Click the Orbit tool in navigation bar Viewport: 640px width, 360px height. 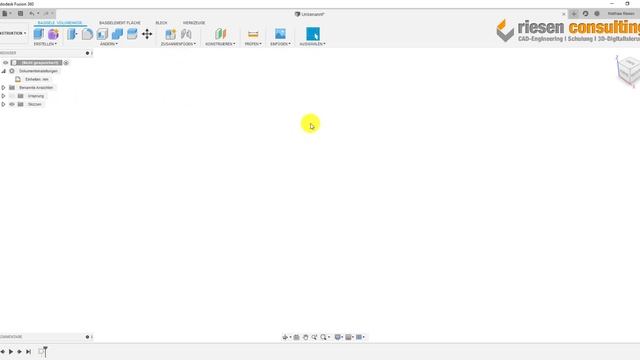coord(285,337)
